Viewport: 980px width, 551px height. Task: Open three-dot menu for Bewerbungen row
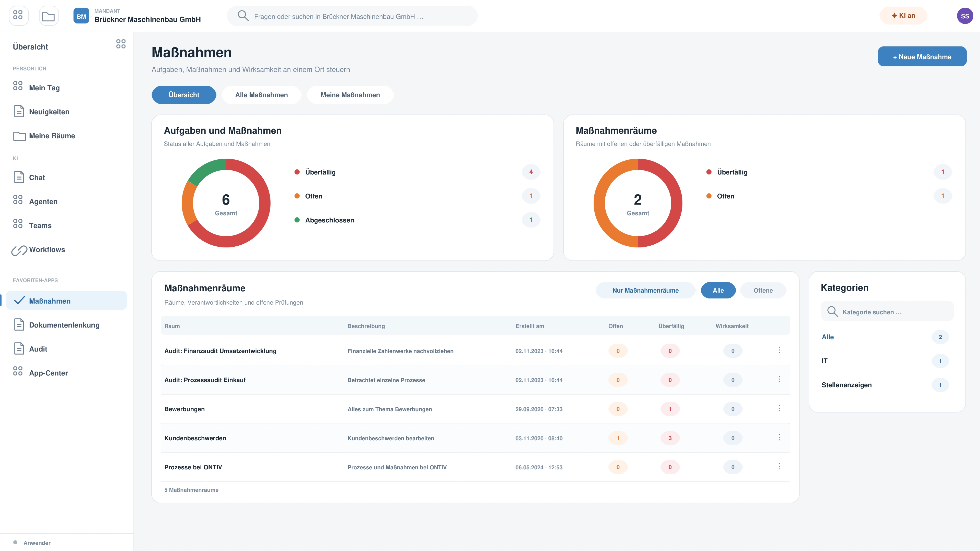pyautogui.click(x=779, y=408)
